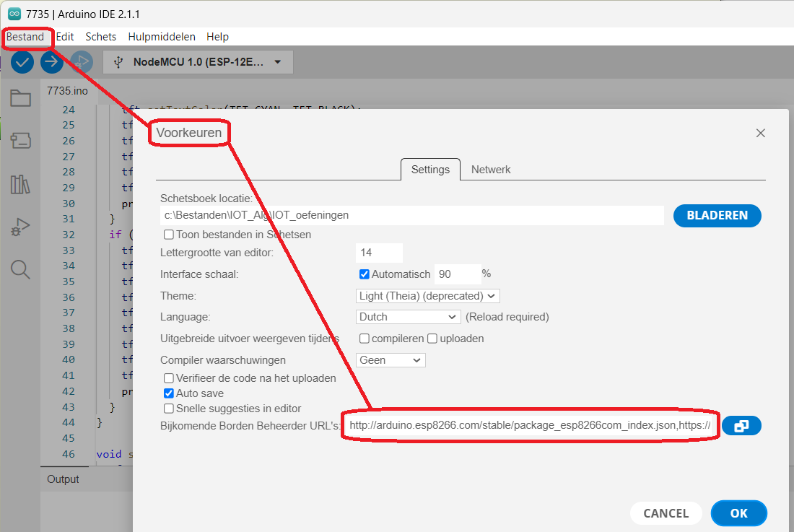Open the Search magnifier sidebar icon
The height and width of the screenshot is (532, 794).
20,270
